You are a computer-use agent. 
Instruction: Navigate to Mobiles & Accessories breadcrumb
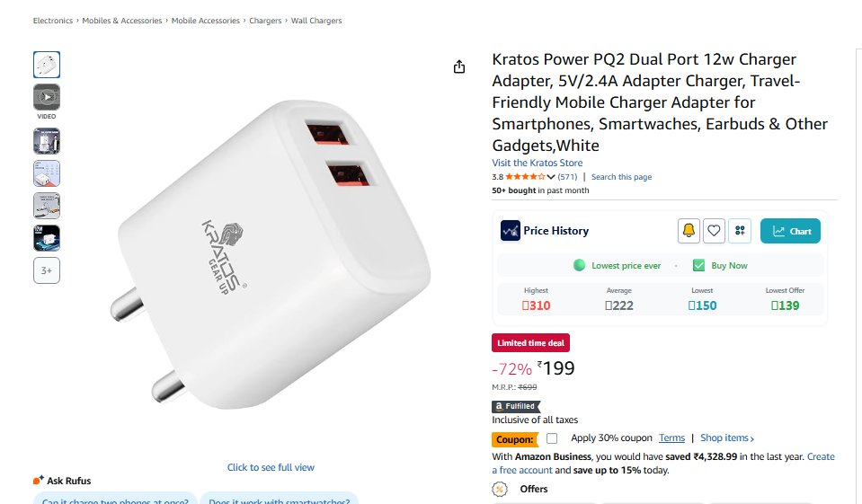(122, 21)
